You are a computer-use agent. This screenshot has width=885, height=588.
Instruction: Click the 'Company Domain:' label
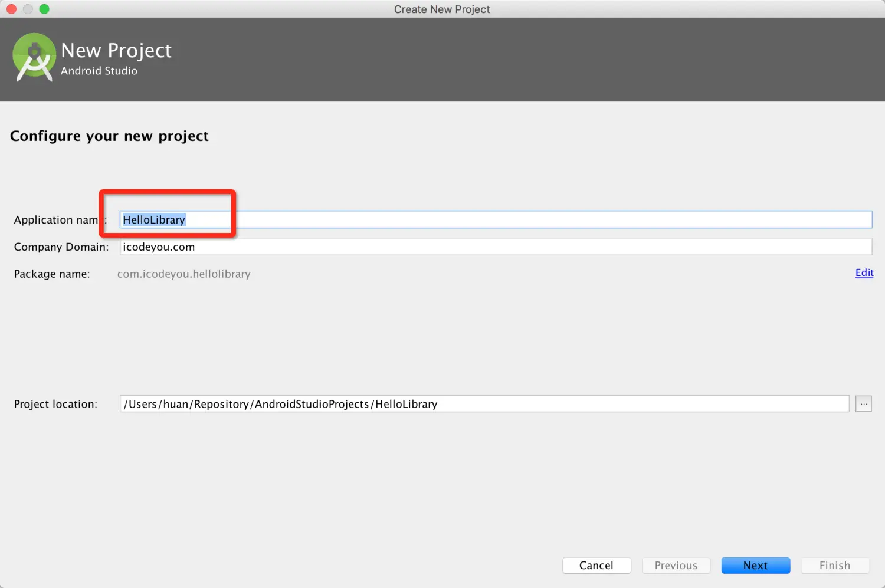pyautogui.click(x=61, y=247)
